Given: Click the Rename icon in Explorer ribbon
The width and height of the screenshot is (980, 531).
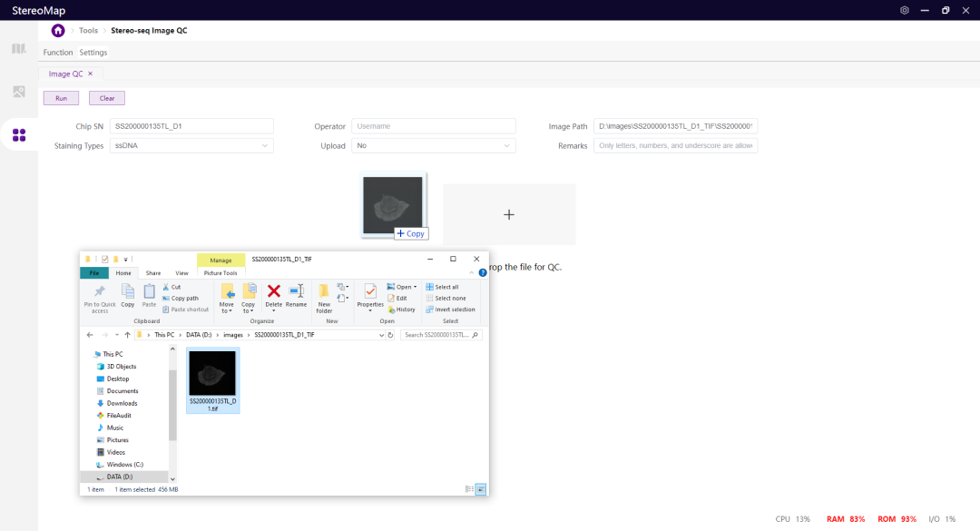Looking at the screenshot, I should pyautogui.click(x=296, y=292).
